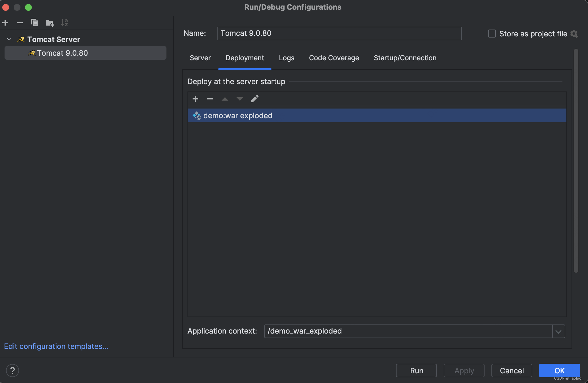Move the deployment artifact down
Image resolution: width=588 pixels, height=383 pixels.
click(240, 99)
